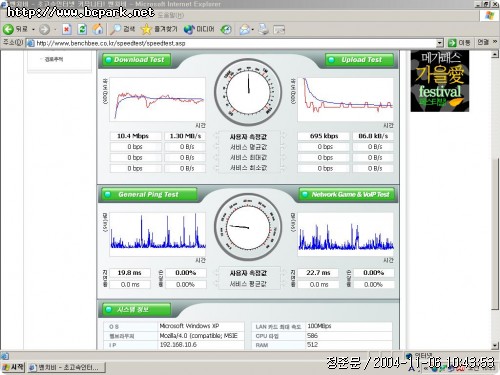Viewport: 500px width, 375px height.
Task: Launch Network Game & VoIP Test
Action: (x=347, y=195)
